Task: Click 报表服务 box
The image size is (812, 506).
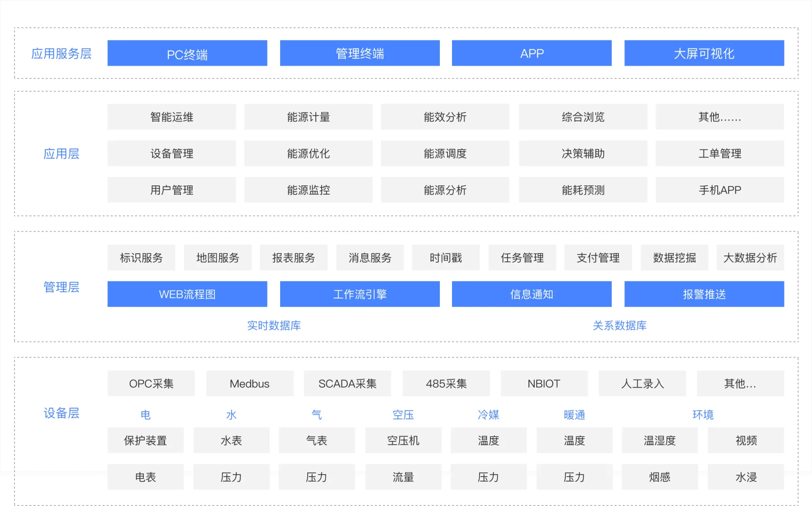Action: pos(294,258)
